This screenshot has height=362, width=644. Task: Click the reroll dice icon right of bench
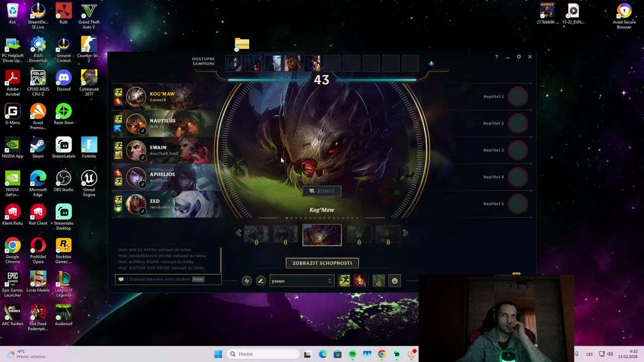coord(431,63)
